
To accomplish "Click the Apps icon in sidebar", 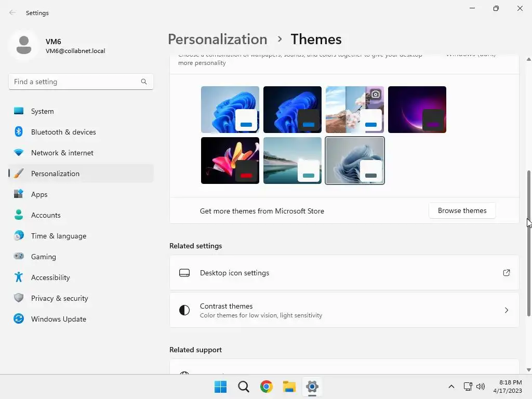I will click(x=19, y=194).
